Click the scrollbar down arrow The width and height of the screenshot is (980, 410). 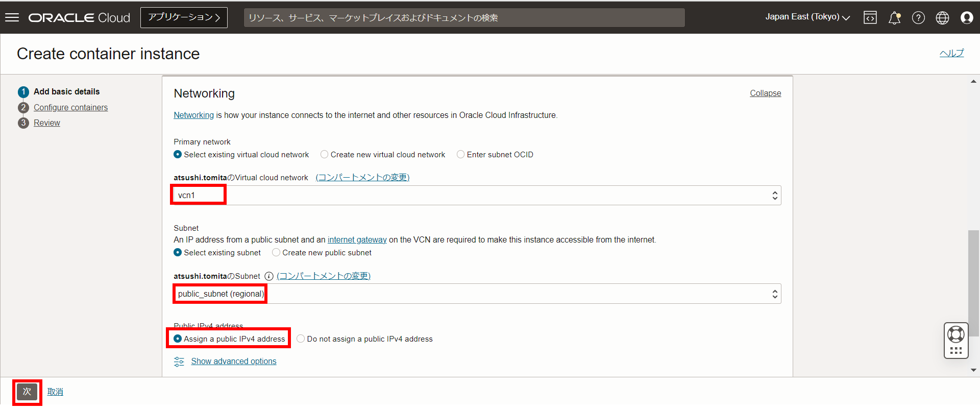click(973, 370)
